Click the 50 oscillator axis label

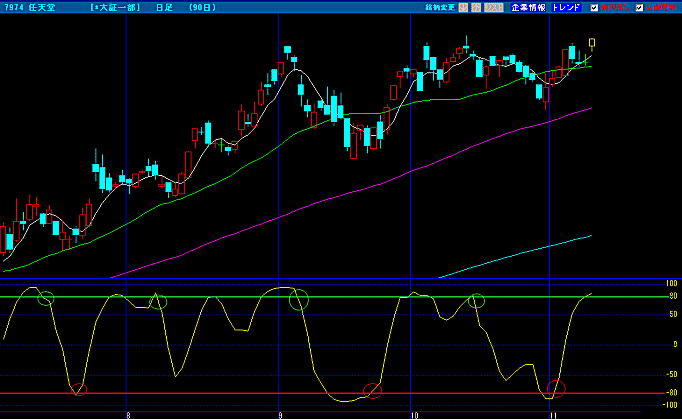[x=673, y=314]
